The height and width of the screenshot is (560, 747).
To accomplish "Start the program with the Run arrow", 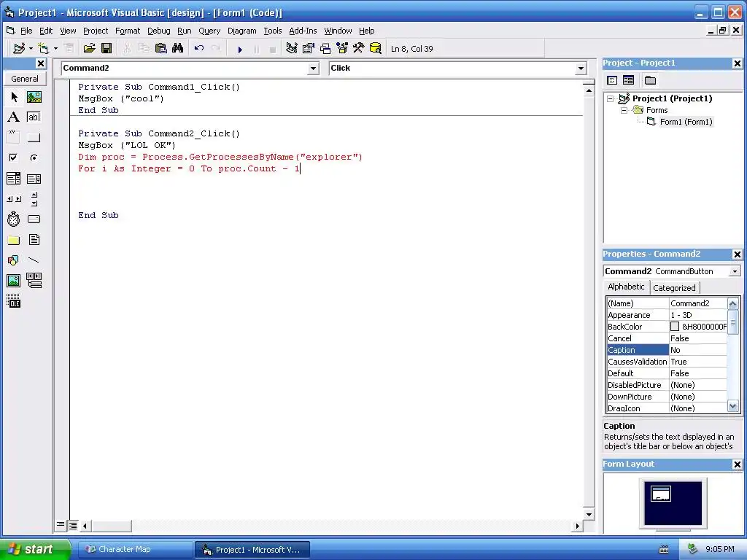I will 240,49.
